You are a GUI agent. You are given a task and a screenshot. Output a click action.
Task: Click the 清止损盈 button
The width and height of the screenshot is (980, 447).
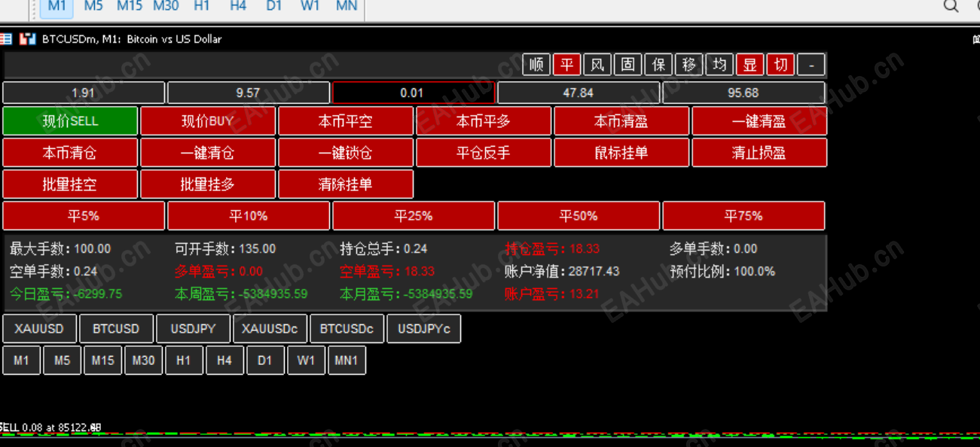(759, 153)
